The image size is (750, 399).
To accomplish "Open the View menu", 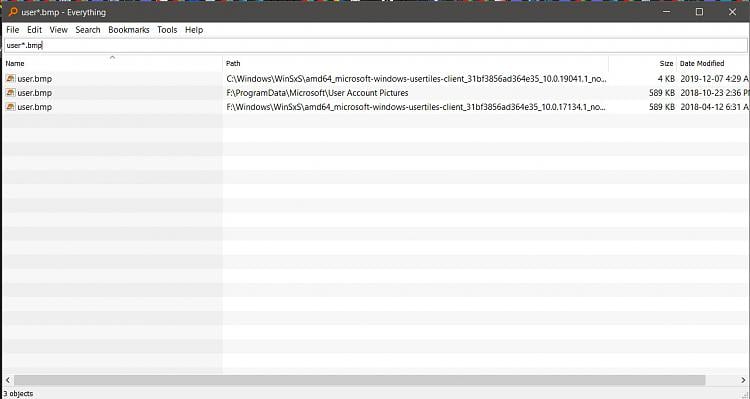I will coord(58,30).
